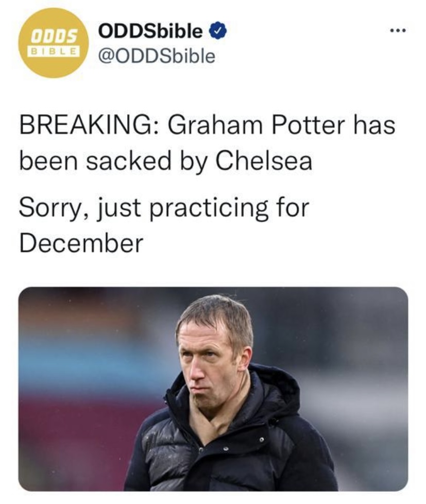Expand tweet options via the ellipsis icon

[x=398, y=31]
